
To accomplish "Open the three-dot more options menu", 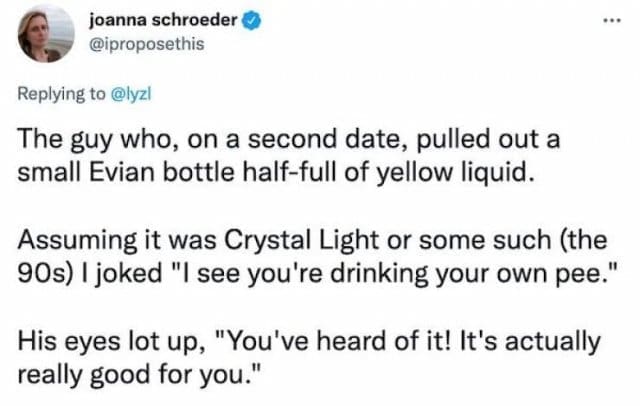I will (x=611, y=19).
